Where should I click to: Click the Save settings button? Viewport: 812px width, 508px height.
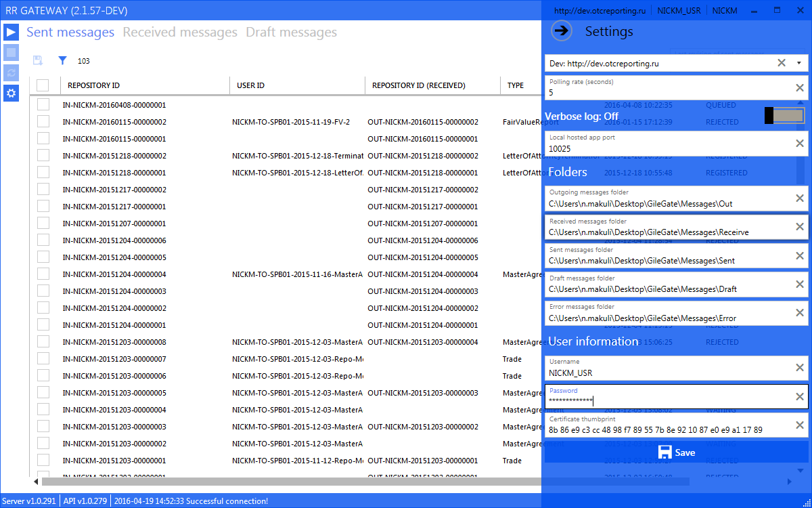pos(677,452)
